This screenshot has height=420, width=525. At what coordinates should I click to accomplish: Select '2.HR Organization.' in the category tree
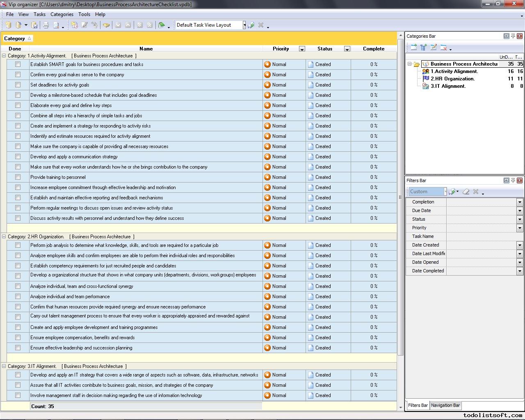tap(452, 79)
